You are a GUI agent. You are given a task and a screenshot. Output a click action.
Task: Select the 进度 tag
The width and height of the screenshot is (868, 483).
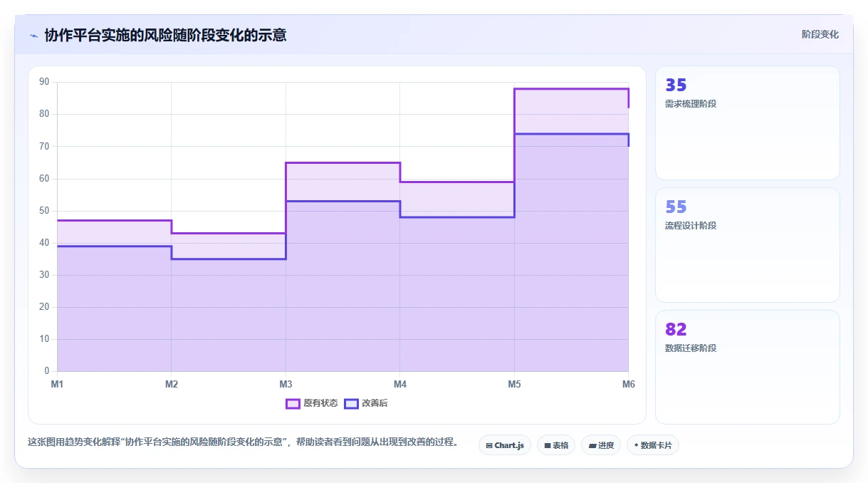601,445
